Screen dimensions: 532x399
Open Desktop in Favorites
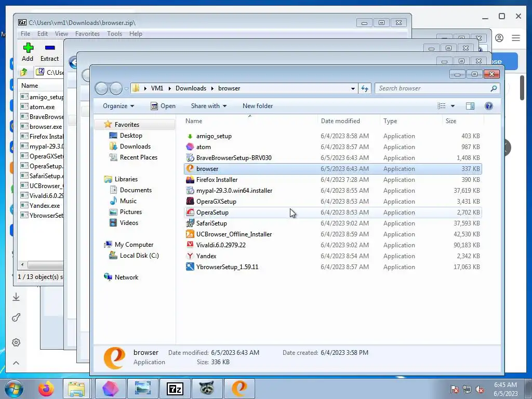click(x=131, y=136)
